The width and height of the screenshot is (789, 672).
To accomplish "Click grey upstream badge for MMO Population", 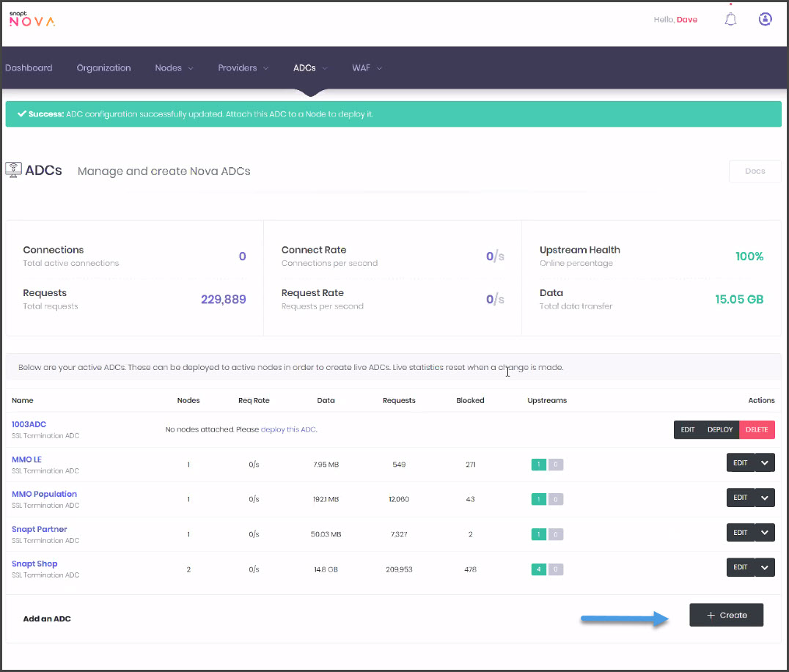I will (x=556, y=499).
